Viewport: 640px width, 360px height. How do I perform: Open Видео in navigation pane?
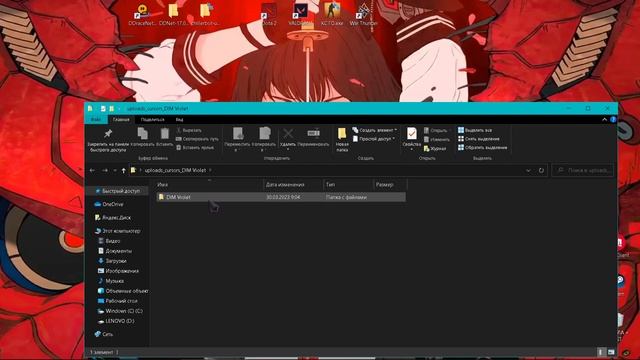pyautogui.click(x=109, y=241)
